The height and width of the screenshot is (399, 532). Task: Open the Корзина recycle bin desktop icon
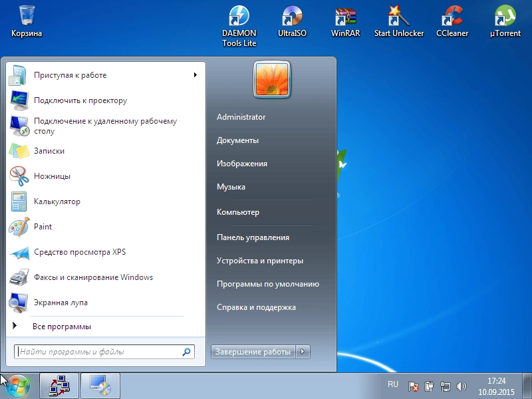click(27, 21)
